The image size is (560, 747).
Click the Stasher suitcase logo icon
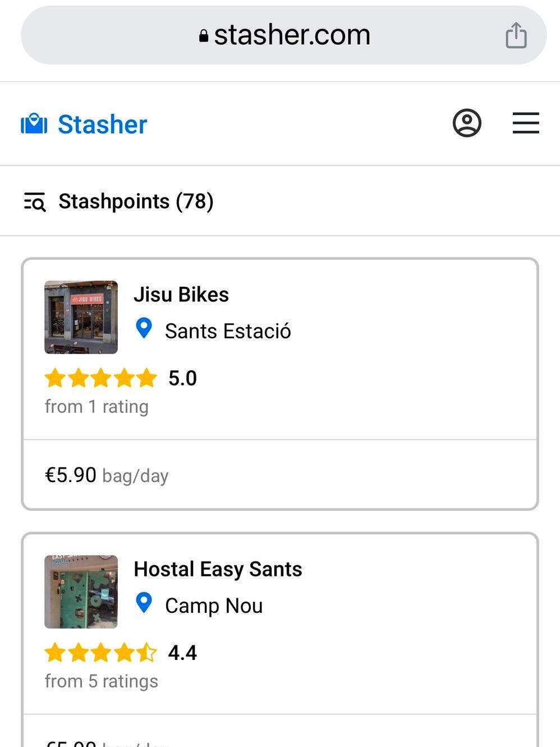(x=34, y=124)
